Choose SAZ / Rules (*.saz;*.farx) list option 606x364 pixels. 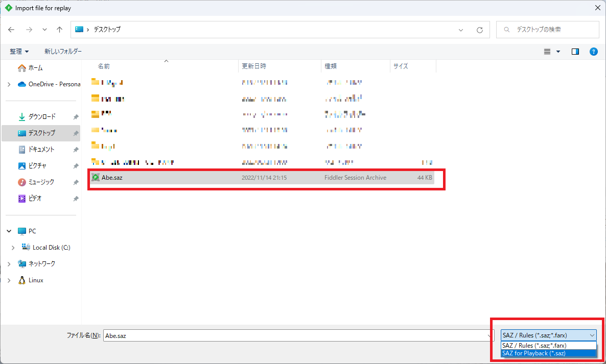coord(548,346)
